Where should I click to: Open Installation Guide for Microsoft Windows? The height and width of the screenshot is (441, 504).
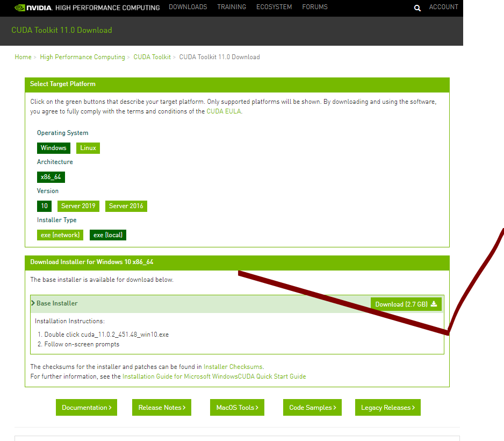pos(180,376)
